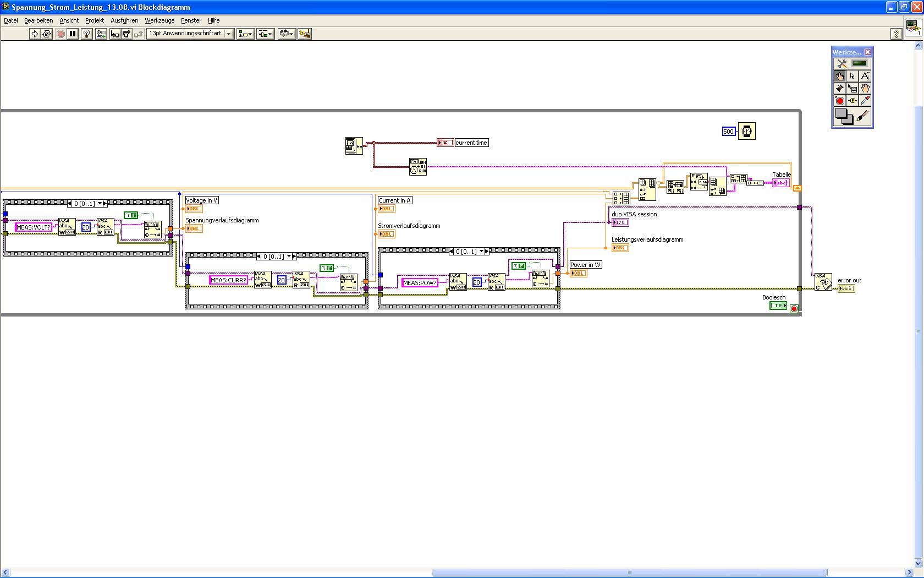Open the Fenster menu
This screenshot has height=578, width=924.
point(191,20)
